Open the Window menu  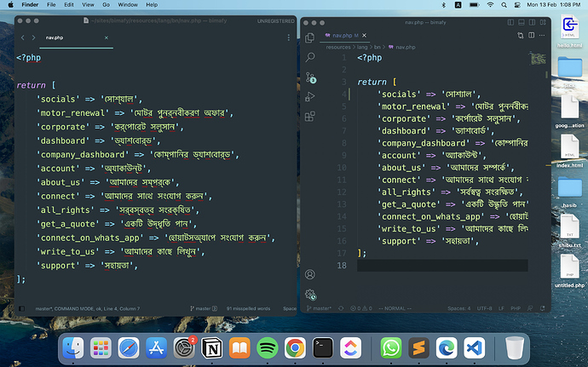point(128,5)
